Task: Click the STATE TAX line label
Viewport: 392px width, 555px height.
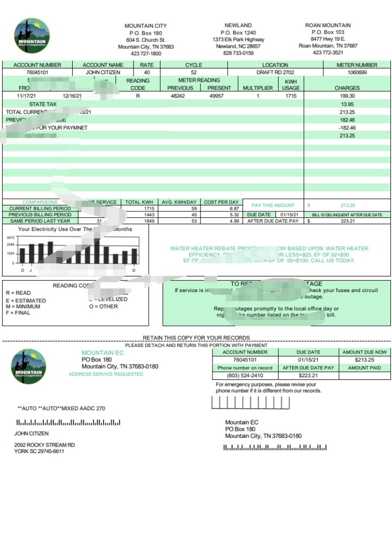Action: pyautogui.click(x=43, y=104)
